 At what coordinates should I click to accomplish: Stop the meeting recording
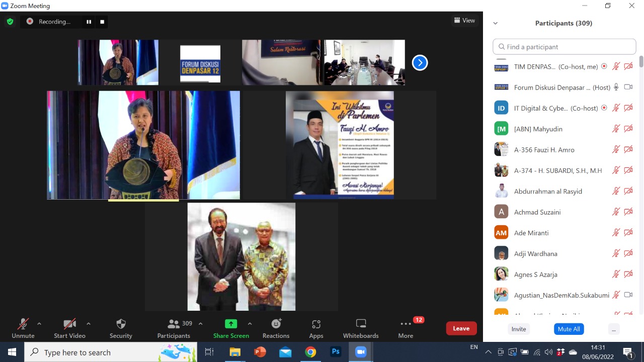point(102,22)
